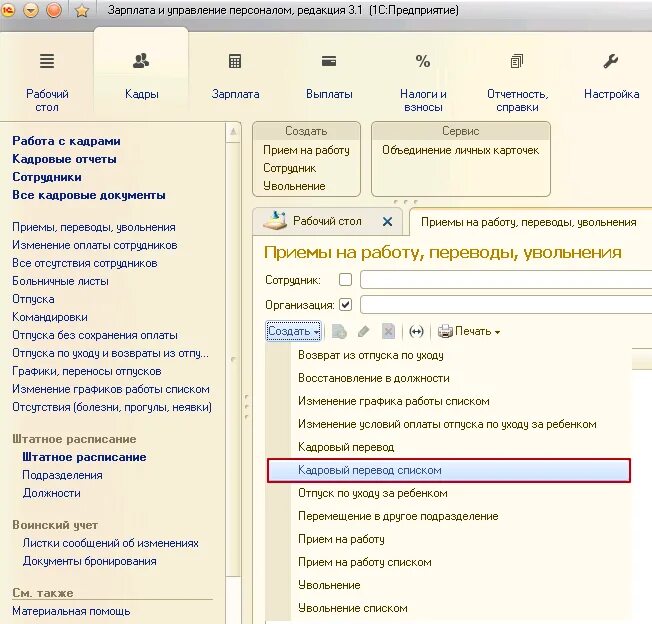Open bold Штатное расписание link
Screen dimensions: 652x624
coord(84,457)
